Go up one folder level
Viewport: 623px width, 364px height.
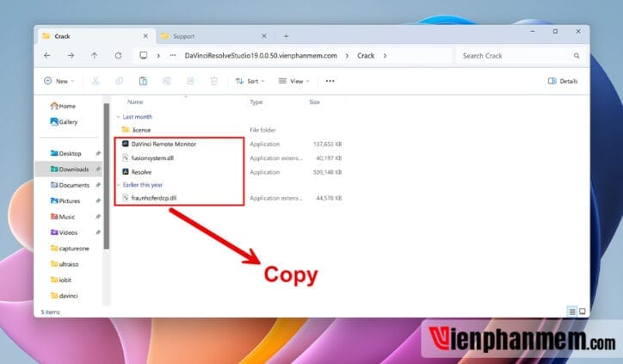coord(94,56)
